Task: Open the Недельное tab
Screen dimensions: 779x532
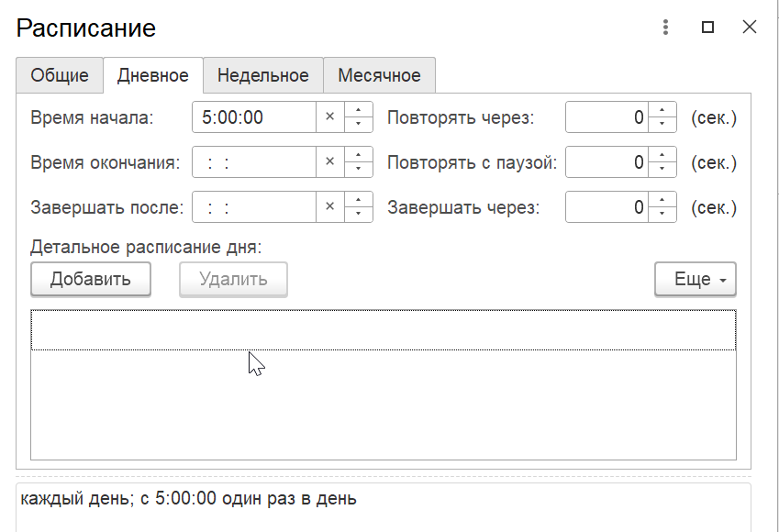Action: coord(262,75)
